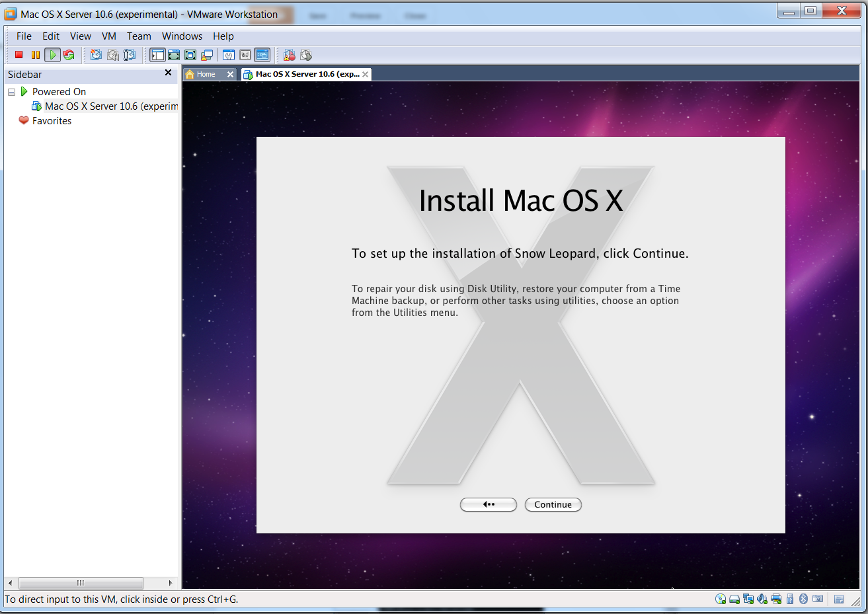The width and height of the screenshot is (868, 614).
Task: Click the Unity mode toolbar icon with warning
Action: pos(207,55)
